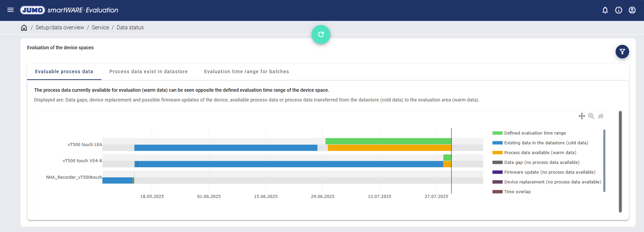Toggle Existing data in the datastore legend
The height and width of the screenshot is (232, 644).
(x=546, y=143)
